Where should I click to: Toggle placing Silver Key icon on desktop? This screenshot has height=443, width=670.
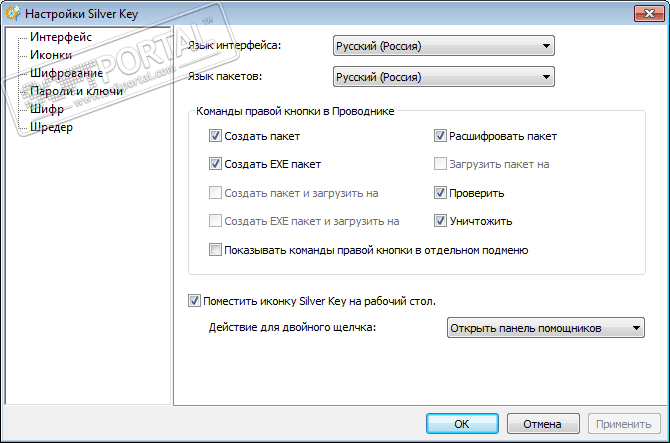[x=194, y=300]
